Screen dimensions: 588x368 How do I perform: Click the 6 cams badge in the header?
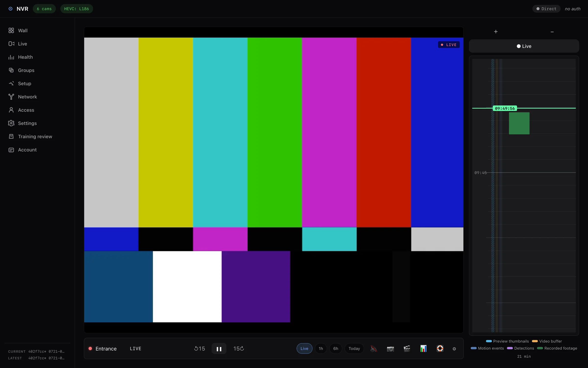click(44, 9)
